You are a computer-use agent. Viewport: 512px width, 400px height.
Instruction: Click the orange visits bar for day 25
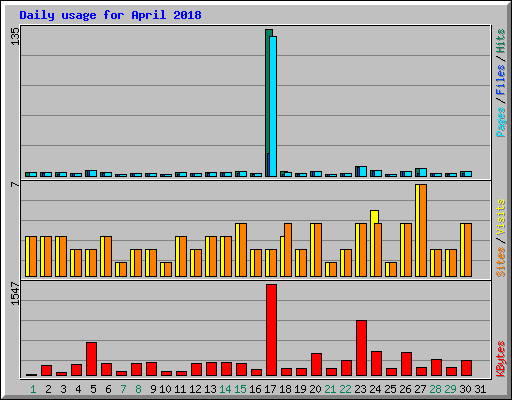[x=393, y=269]
